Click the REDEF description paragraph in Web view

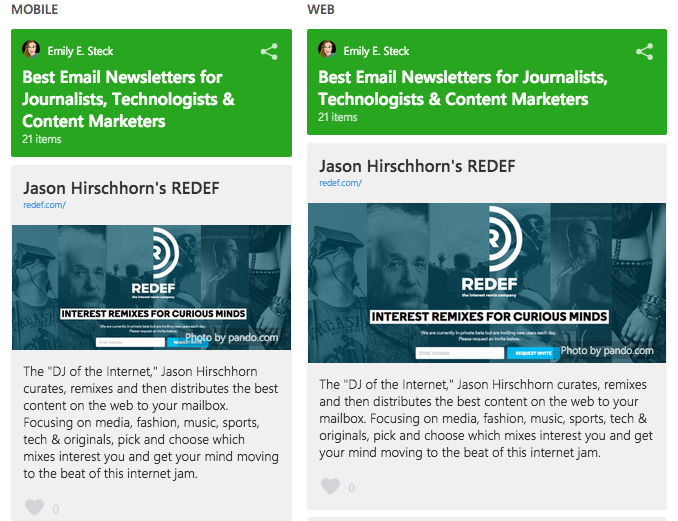[x=486, y=419]
